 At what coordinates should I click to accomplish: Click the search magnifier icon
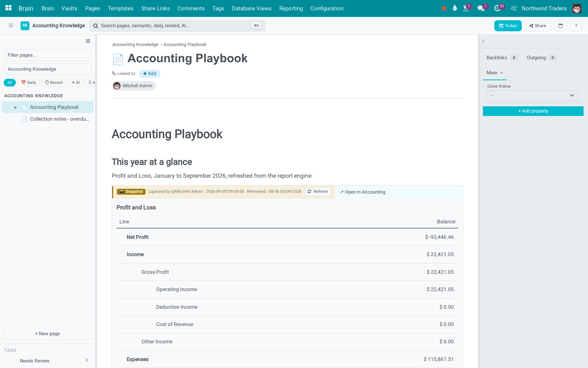(96, 26)
